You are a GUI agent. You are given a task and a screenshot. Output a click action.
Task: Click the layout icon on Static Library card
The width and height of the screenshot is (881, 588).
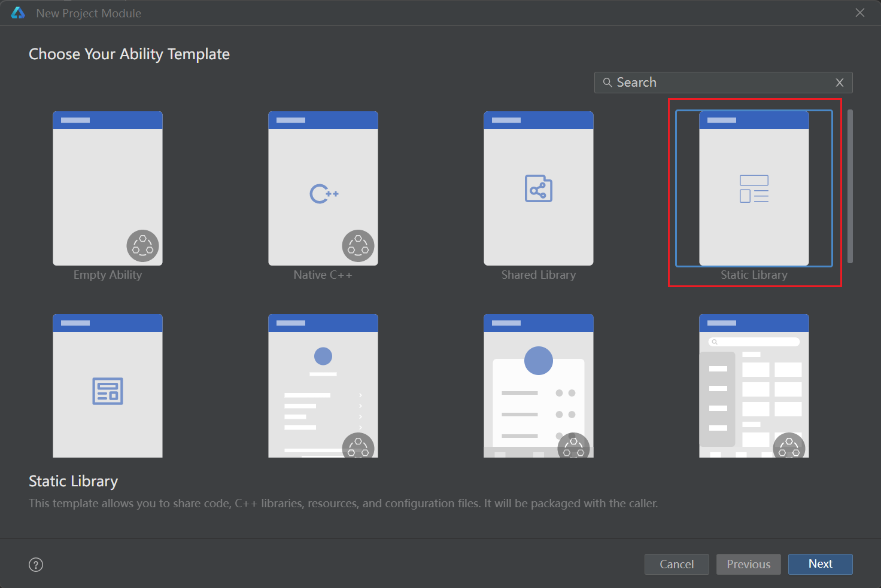point(754,188)
